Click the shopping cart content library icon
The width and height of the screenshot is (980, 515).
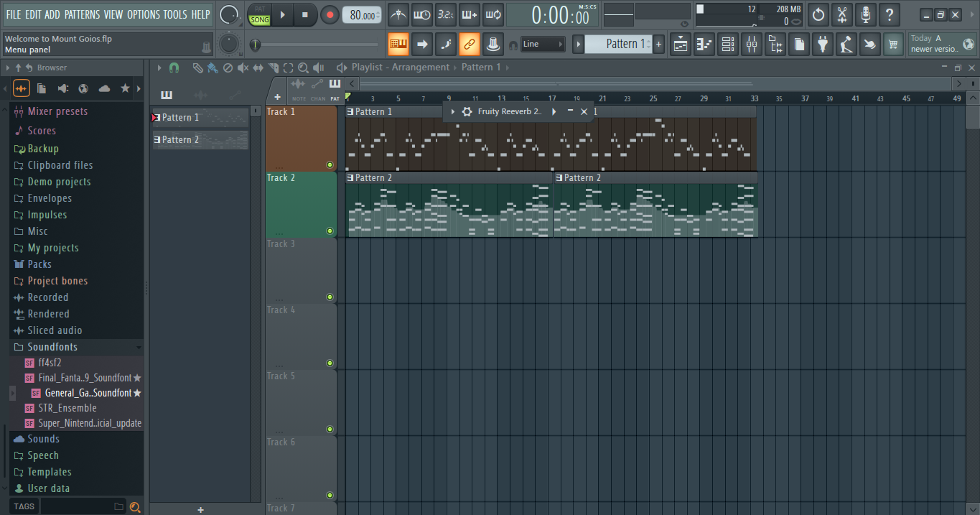tap(894, 44)
